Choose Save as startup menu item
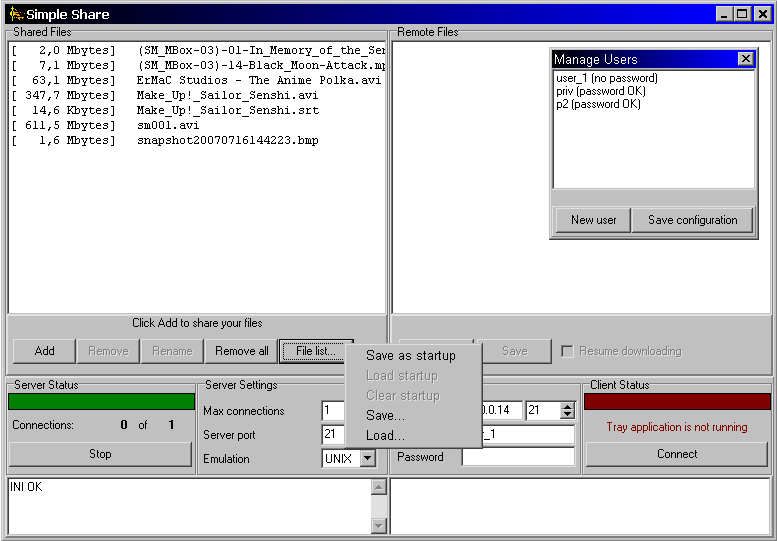 coord(410,355)
